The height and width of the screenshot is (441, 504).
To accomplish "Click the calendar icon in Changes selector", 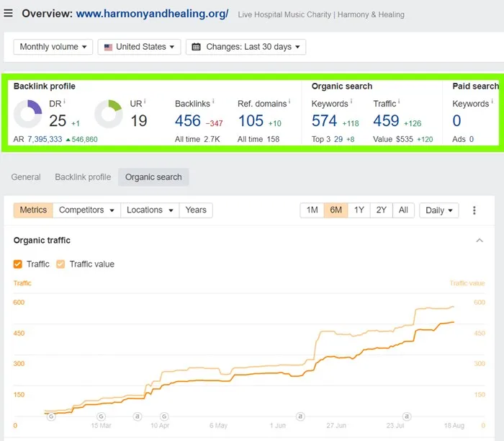I will [196, 47].
